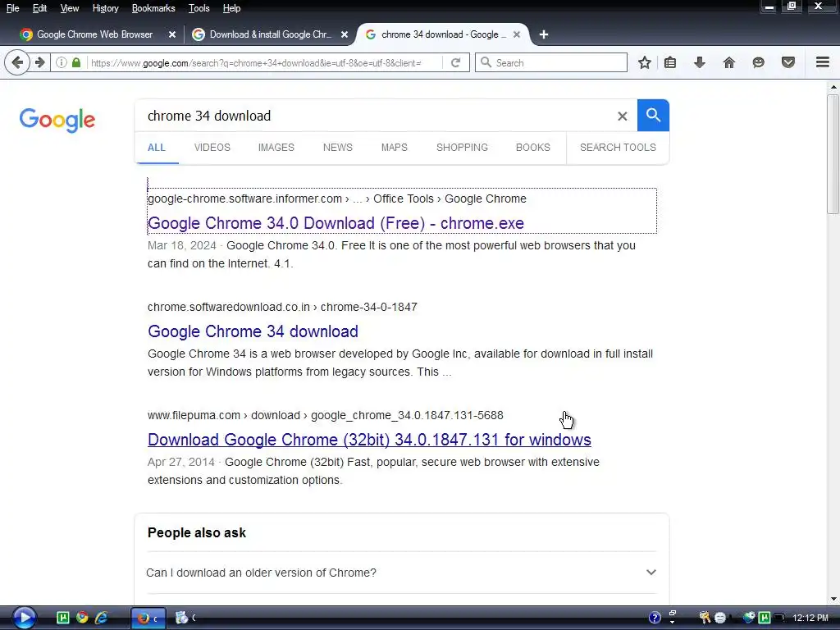Image resolution: width=840 pixels, height=630 pixels.
Task: Open the chat bubble icon in toolbar
Action: (758, 62)
